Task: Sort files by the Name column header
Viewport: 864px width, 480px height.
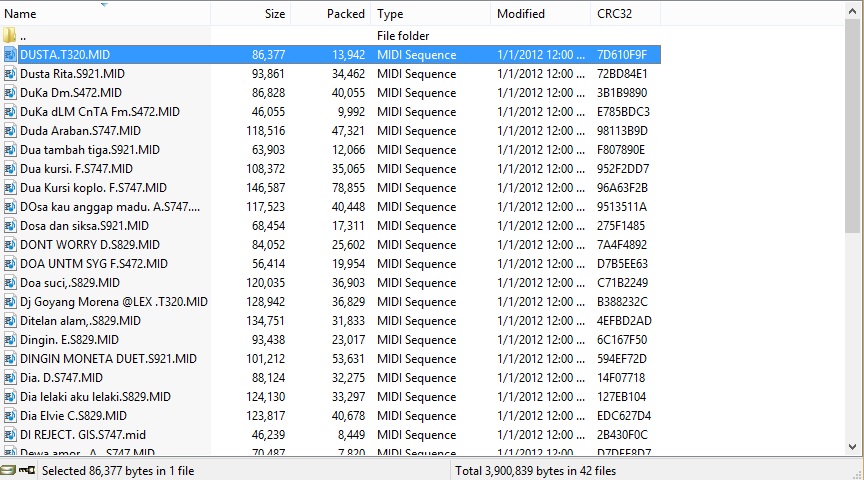Action: pos(105,14)
